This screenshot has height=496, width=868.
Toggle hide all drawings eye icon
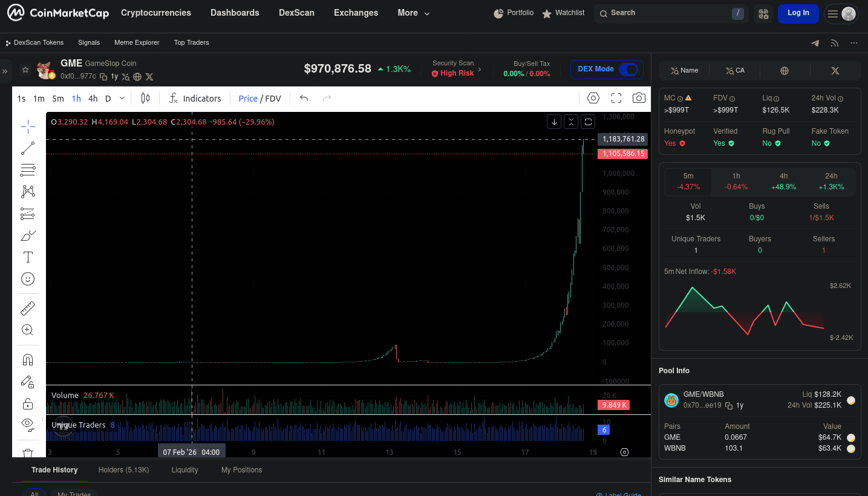click(28, 425)
